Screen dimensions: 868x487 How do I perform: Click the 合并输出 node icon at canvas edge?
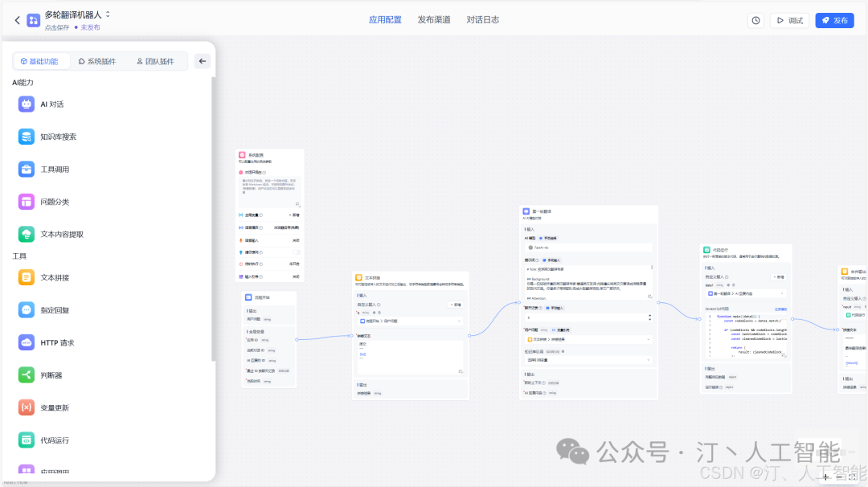[x=845, y=272]
